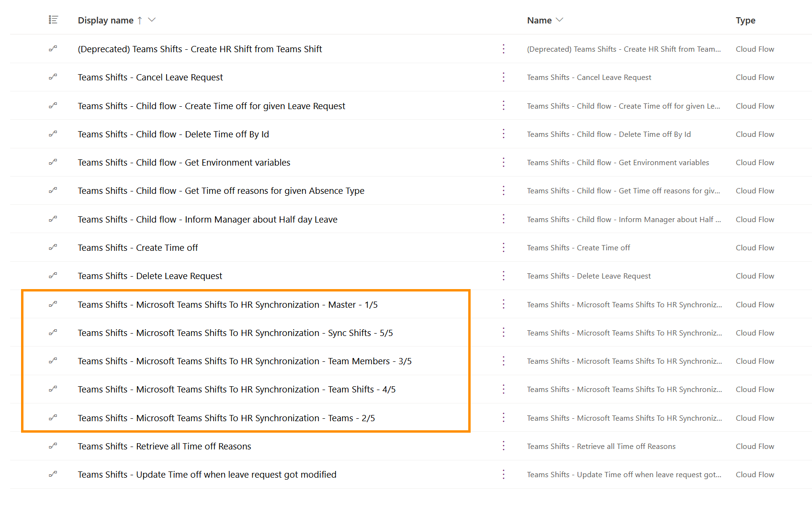Open Child flow - Create Time off for given Leave Request
Viewport: 812px width, 526px height.
[x=212, y=106]
